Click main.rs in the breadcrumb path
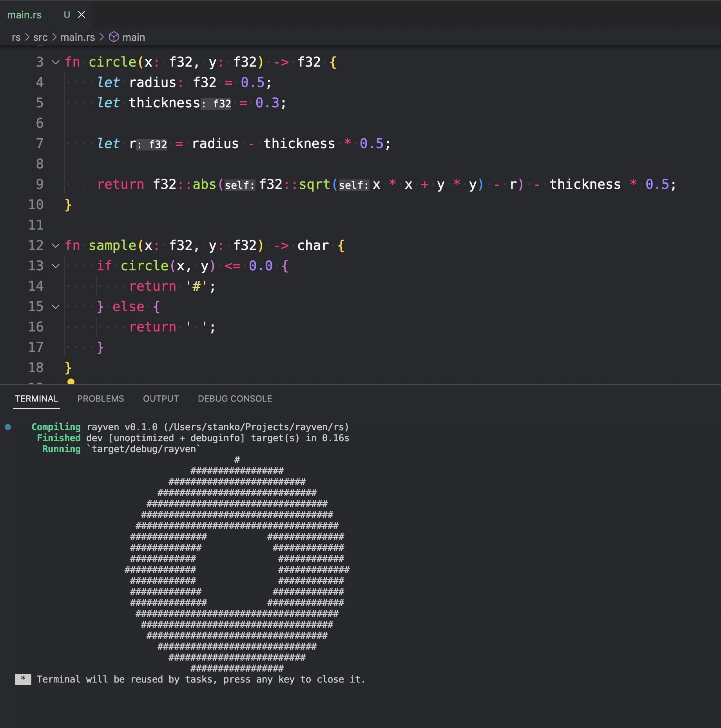 pyautogui.click(x=78, y=37)
